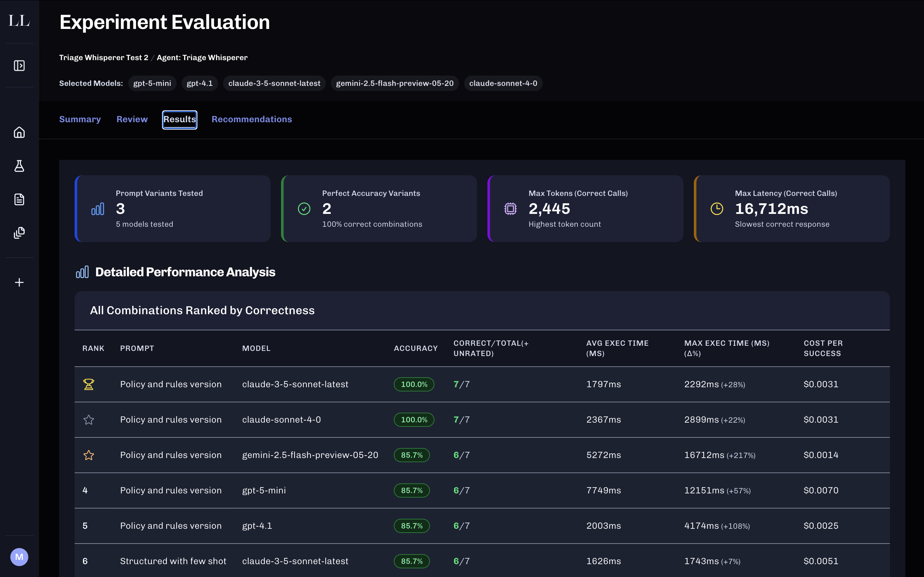Switch to the Review tab
This screenshot has width=924, height=577.
[x=132, y=119]
